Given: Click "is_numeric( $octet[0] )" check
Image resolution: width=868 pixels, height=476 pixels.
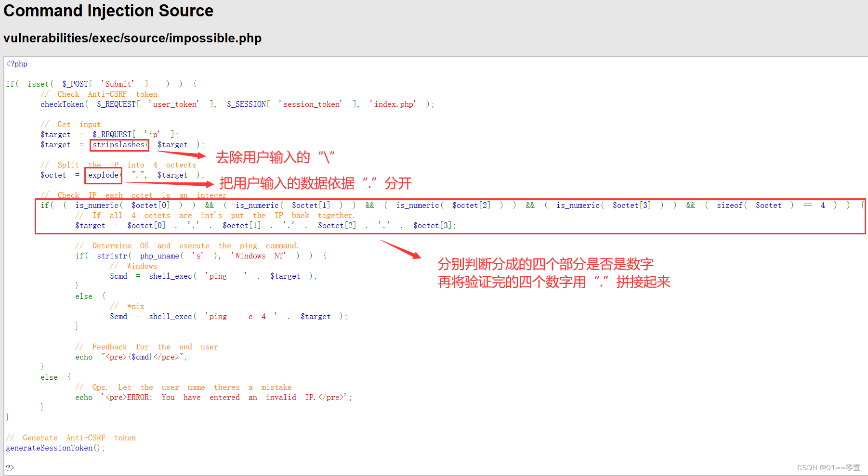Looking at the screenshot, I should [x=129, y=206].
